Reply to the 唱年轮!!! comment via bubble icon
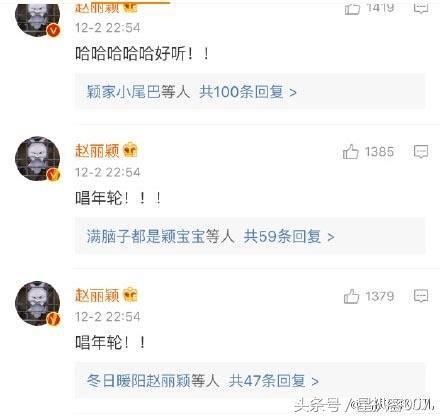Viewport: 440px width, 418px height. click(421, 152)
